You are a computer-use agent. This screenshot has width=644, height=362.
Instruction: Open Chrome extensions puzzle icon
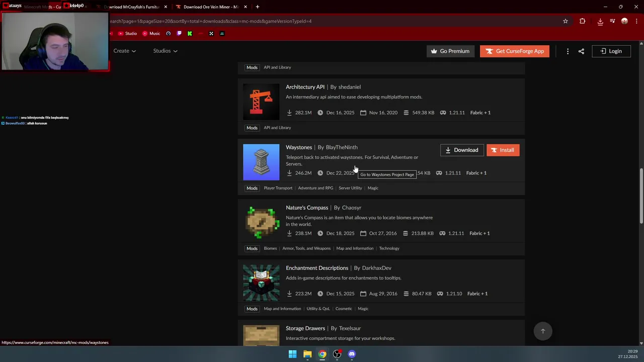(x=583, y=21)
